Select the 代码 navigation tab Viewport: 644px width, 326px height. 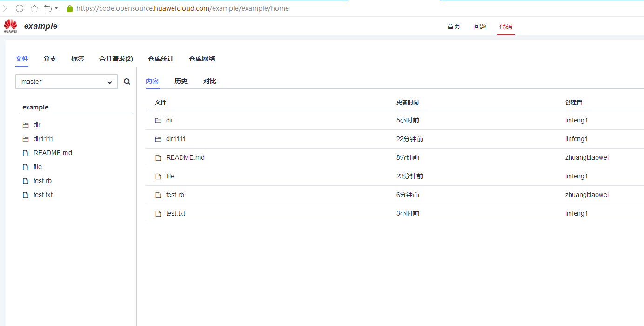pos(506,27)
